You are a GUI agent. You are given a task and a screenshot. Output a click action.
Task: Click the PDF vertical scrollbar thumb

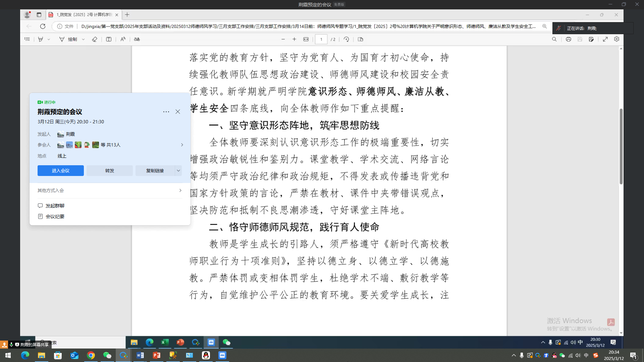(x=621, y=146)
